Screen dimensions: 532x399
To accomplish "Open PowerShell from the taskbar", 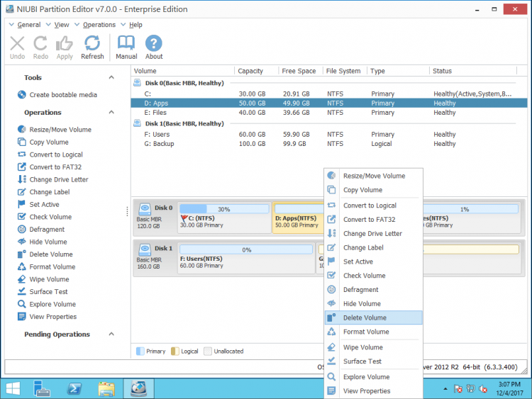I will 74,388.
